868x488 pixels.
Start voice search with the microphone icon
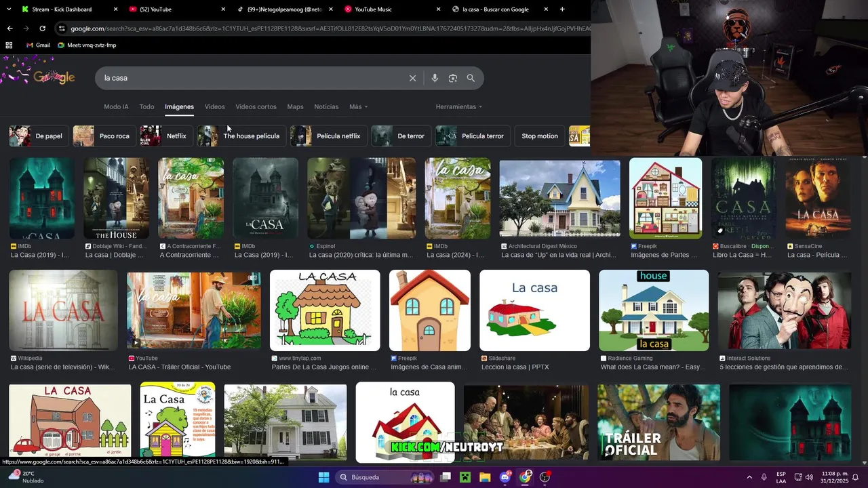(435, 78)
